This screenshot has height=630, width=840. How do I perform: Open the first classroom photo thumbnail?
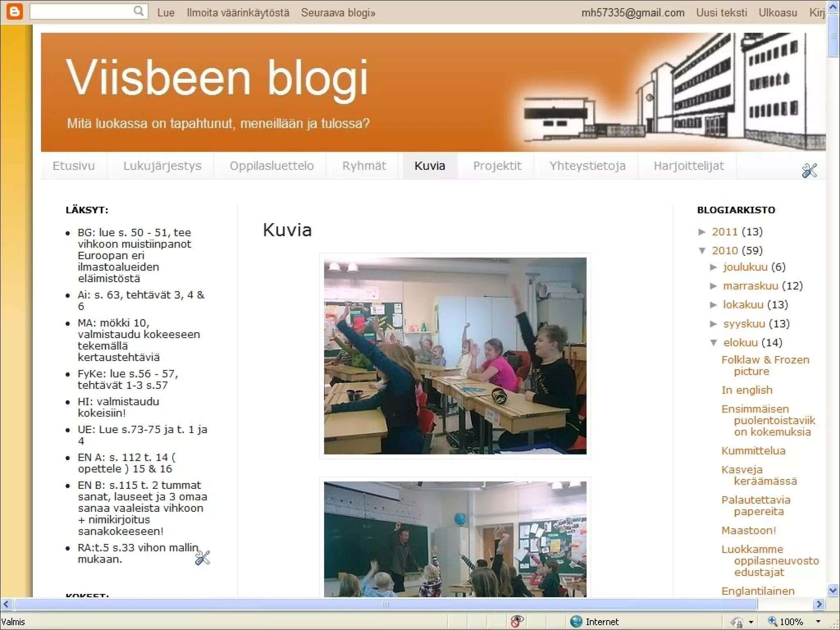455,356
